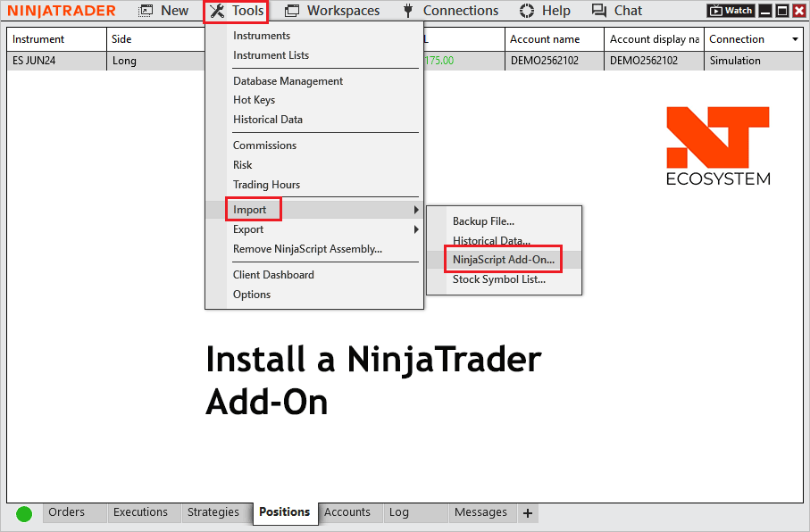Click the Account name column header
Image resolution: width=810 pixels, height=532 pixels.
(x=555, y=39)
